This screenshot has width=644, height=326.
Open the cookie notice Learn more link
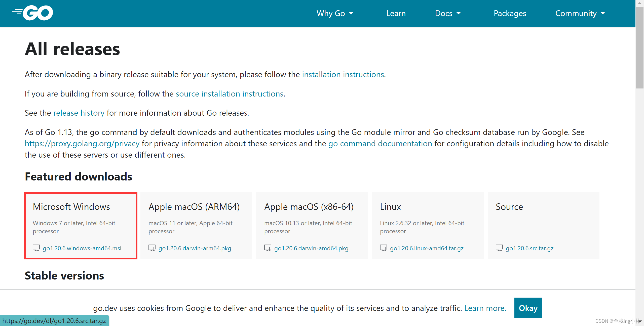[485, 308]
